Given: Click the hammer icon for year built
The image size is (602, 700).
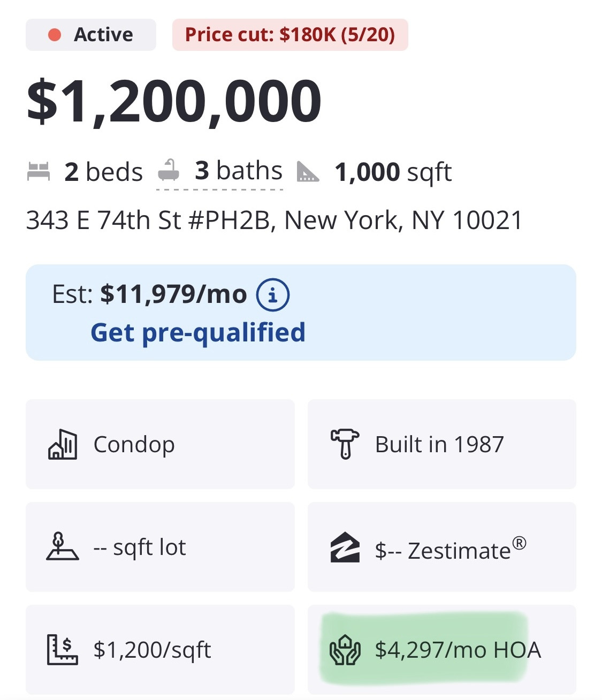Looking at the screenshot, I should coord(345,444).
